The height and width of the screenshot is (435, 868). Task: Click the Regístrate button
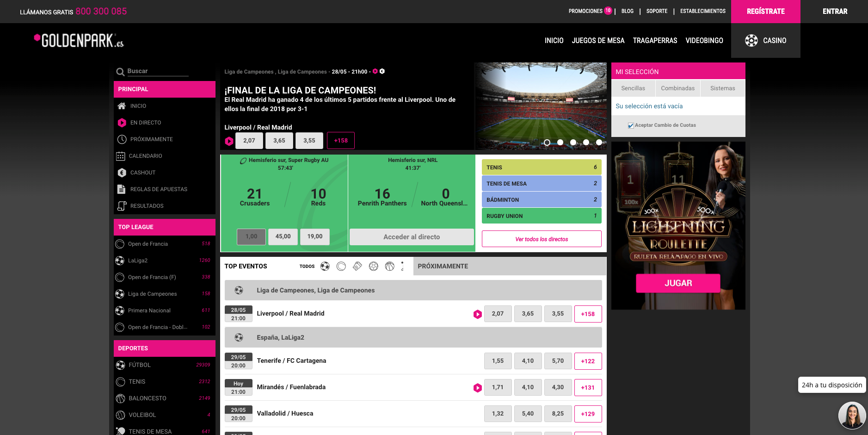[x=766, y=12]
